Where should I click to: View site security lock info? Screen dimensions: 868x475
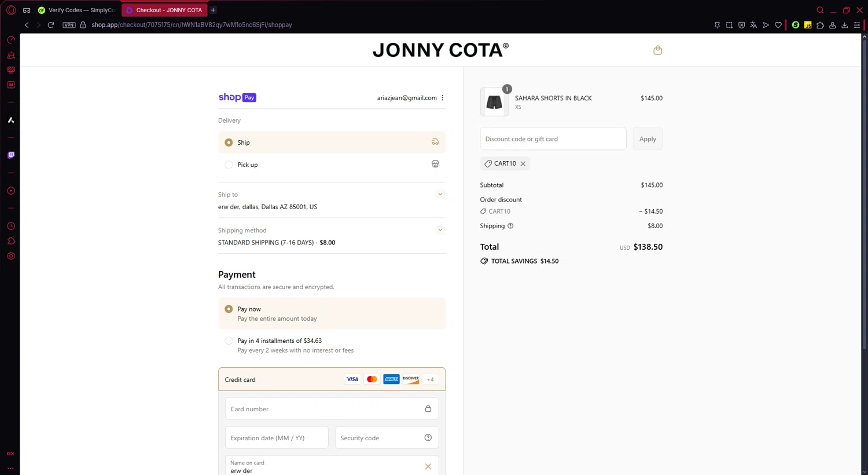pyautogui.click(x=83, y=25)
